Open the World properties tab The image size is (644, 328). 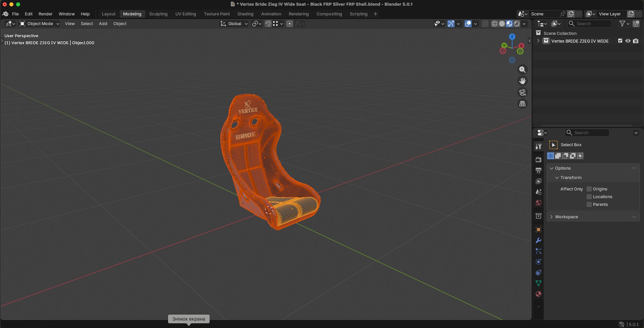point(538,203)
